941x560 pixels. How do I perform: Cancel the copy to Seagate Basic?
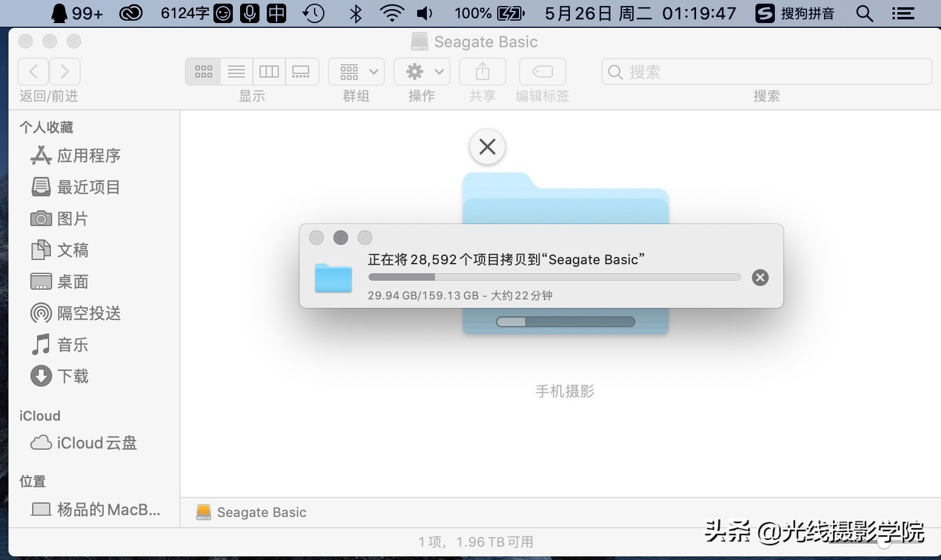pyautogui.click(x=760, y=278)
